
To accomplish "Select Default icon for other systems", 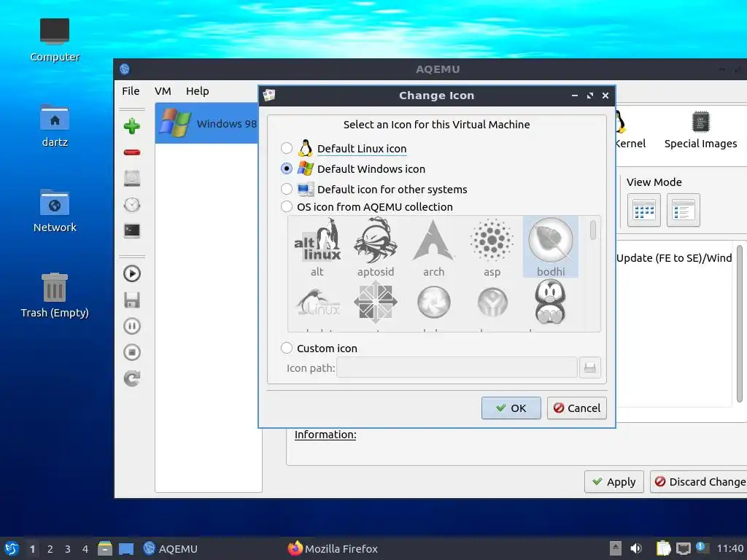I will (x=374, y=189).
